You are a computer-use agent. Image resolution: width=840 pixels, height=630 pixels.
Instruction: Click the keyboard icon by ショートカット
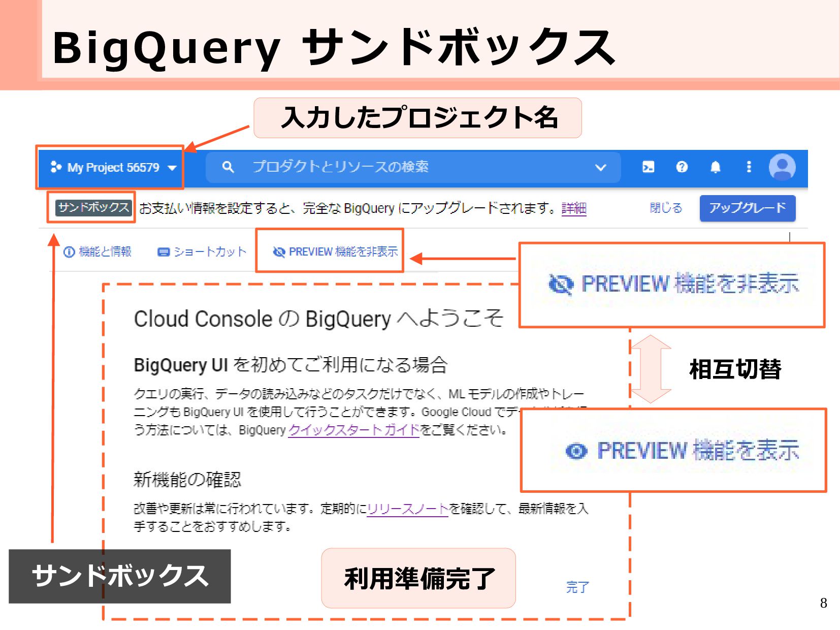164,252
